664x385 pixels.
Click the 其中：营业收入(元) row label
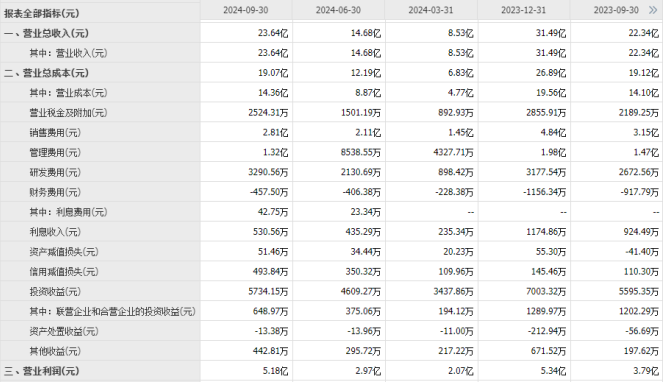point(68,53)
